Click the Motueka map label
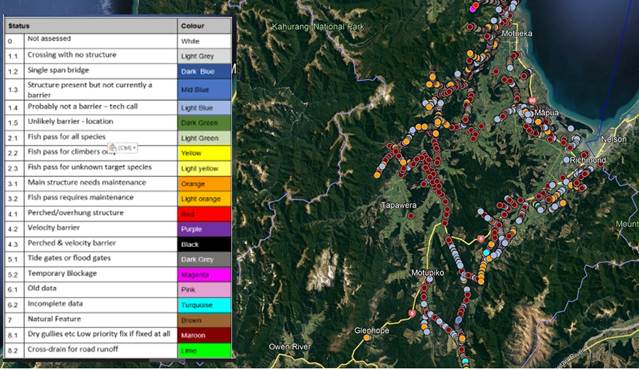The width and height of the screenshot is (639, 369). (x=517, y=33)
